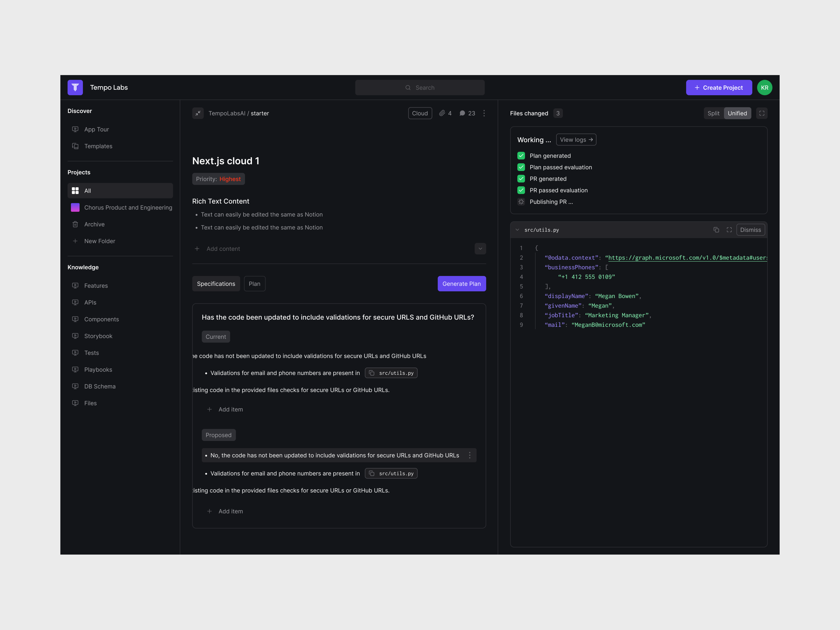The image size is (840, 630).
Task: Open View logs
Action: tap(576, 139)
